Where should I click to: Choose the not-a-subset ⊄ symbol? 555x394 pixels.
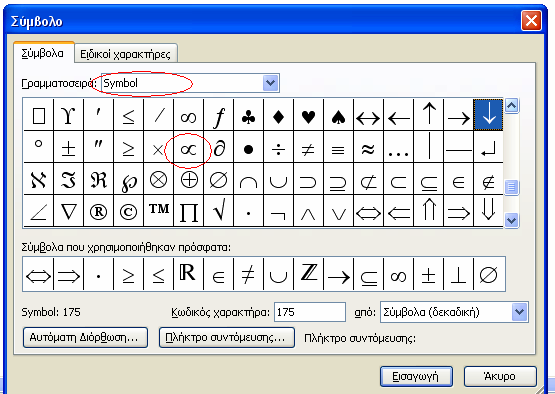pyautogui.click(x=368, y=179)
